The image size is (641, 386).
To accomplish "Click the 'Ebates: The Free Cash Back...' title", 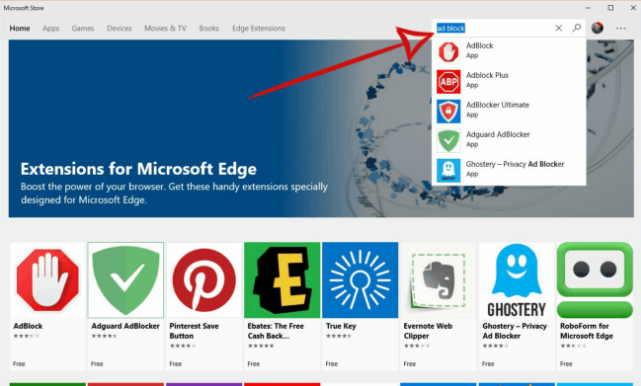I will [x=276, y=331].
